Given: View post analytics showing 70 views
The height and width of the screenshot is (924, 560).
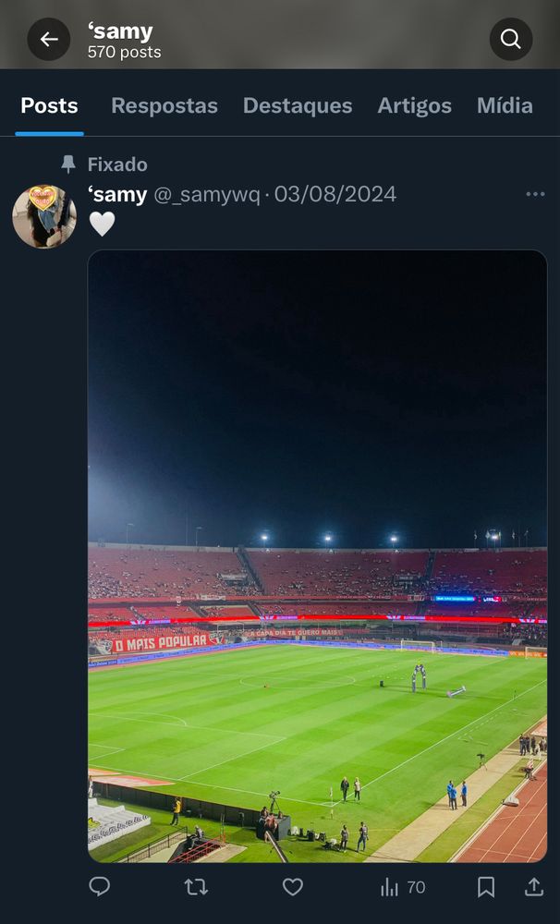Looking at the screenshot, I should coord(403,887).
